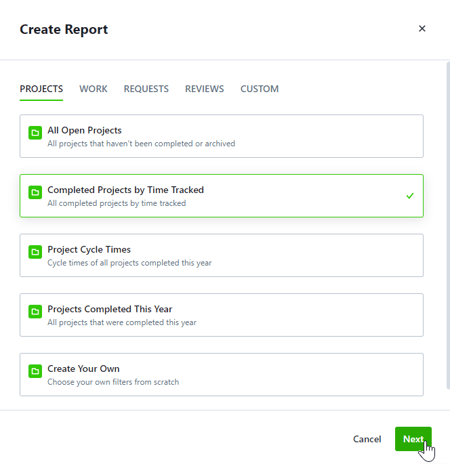450x464 pixels.
Task: Click 'Cycle times of all projects completed this year'
Action: 129,263
